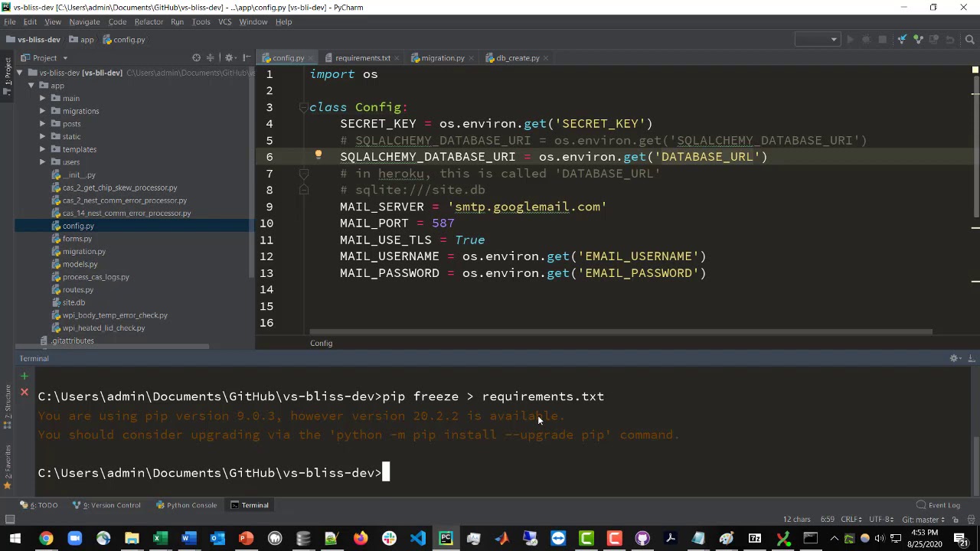Click the Update Project VCS icon
The width and height of the screenshot is (980, 551).
[x=902, y=40]
